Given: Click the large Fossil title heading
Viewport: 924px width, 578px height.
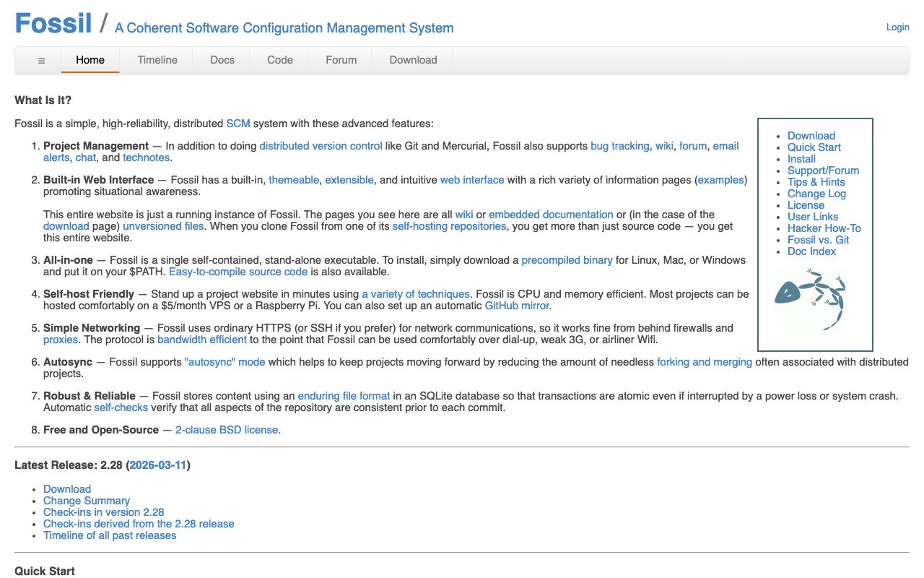Looking at the screenshot, I should coord(53,23).
